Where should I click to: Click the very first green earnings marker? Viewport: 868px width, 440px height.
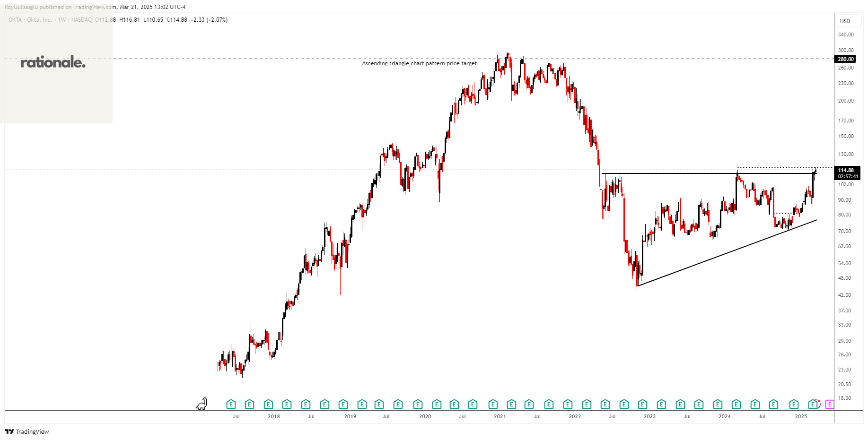(231, 404)
